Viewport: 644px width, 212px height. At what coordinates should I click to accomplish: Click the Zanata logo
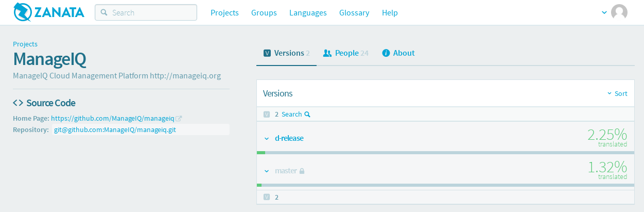click(x=49, y=12)
